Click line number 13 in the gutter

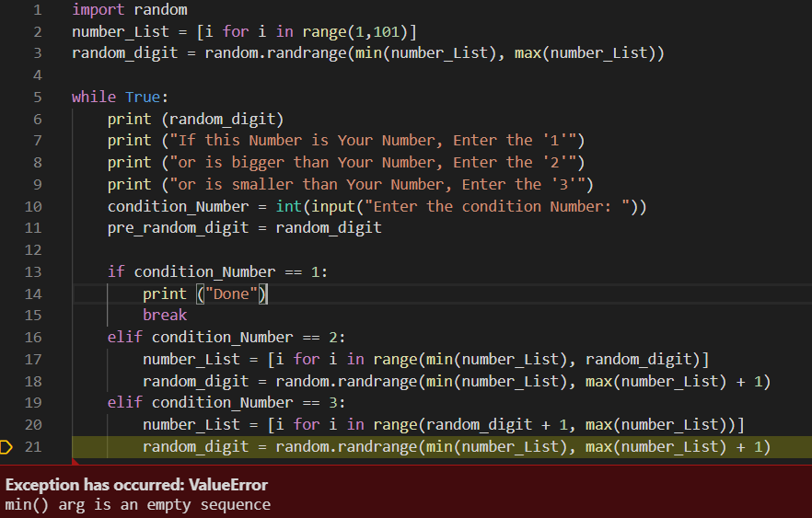pos(33,272)
